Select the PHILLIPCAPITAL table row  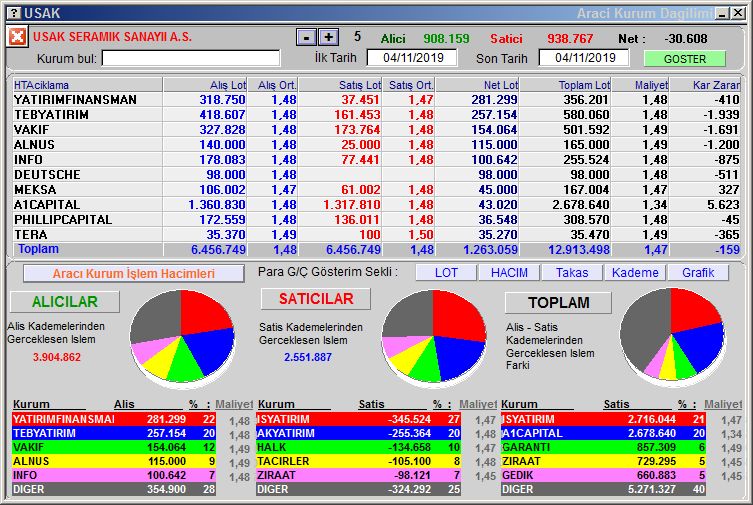[x=376, y=219]
